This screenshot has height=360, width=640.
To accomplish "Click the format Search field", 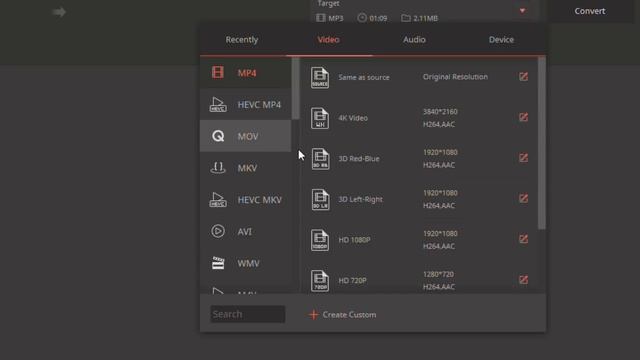I will (248, 314).
